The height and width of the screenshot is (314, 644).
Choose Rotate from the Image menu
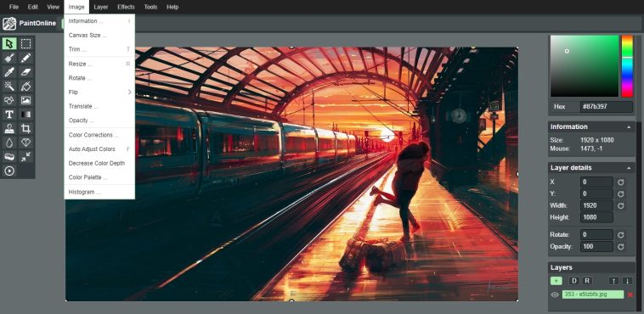(x=99, y=78)
